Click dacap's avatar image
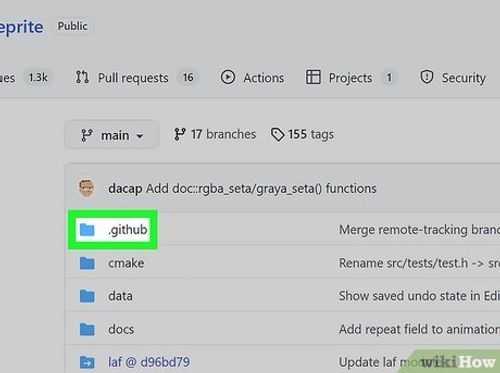This screenshot has width=500, height=373. [87, 188]
